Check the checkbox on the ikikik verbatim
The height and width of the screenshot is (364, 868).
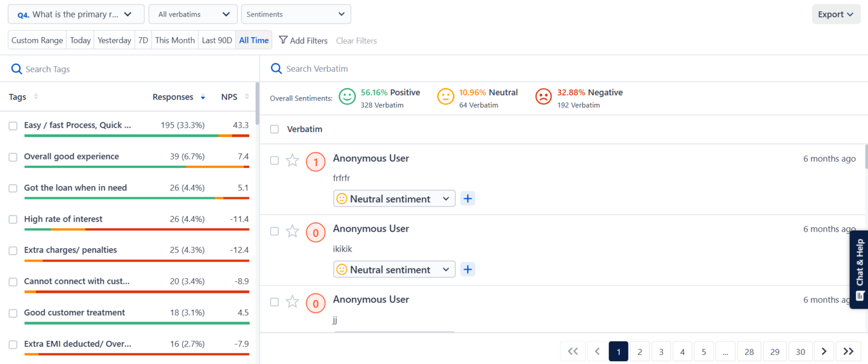pos(274,231)
